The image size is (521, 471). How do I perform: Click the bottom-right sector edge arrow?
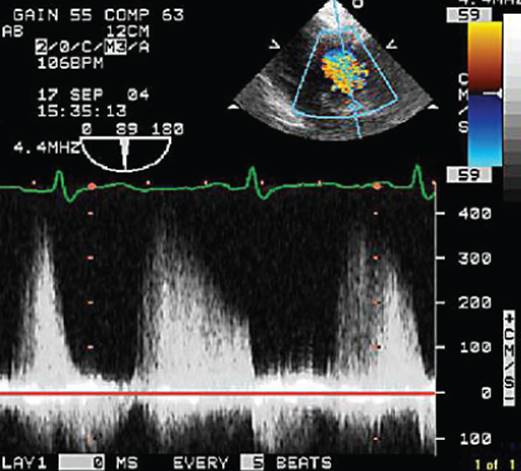point(433,107)
